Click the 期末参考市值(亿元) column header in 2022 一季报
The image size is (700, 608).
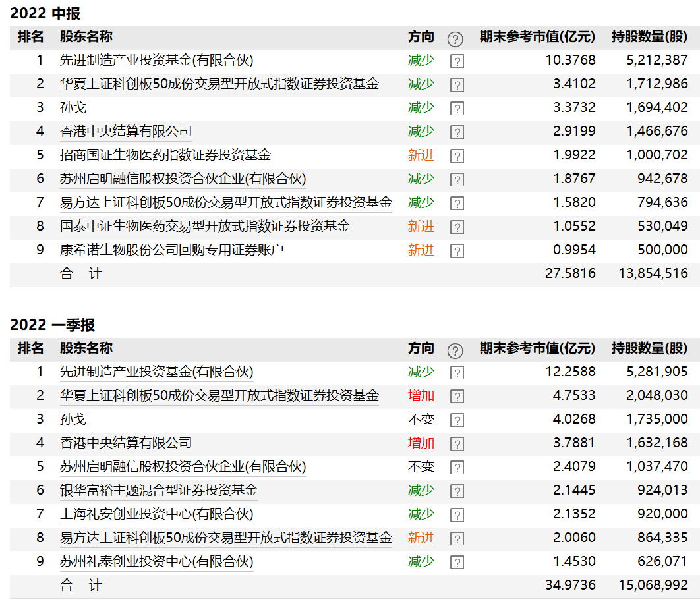click(537, 348)
